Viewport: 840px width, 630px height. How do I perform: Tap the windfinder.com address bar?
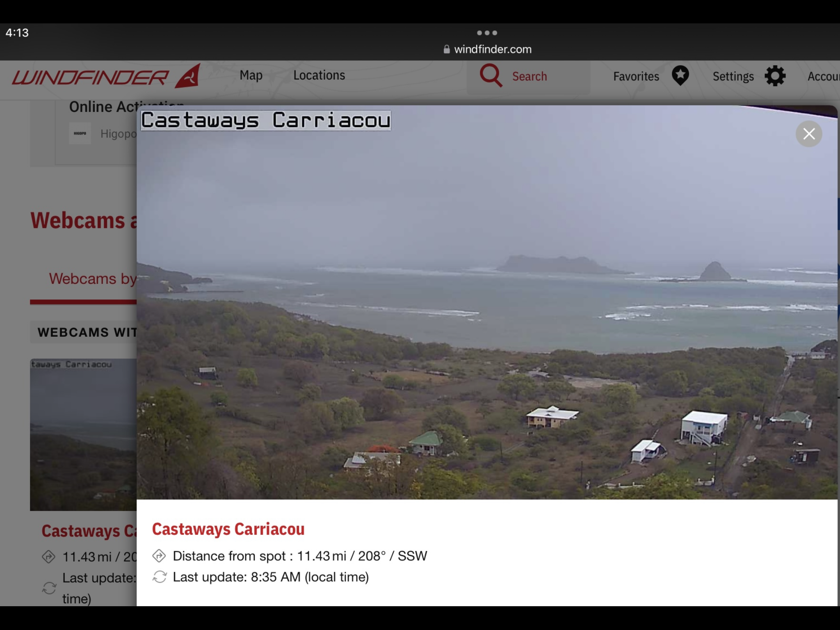pyautogui.click(x=487, y=50)
